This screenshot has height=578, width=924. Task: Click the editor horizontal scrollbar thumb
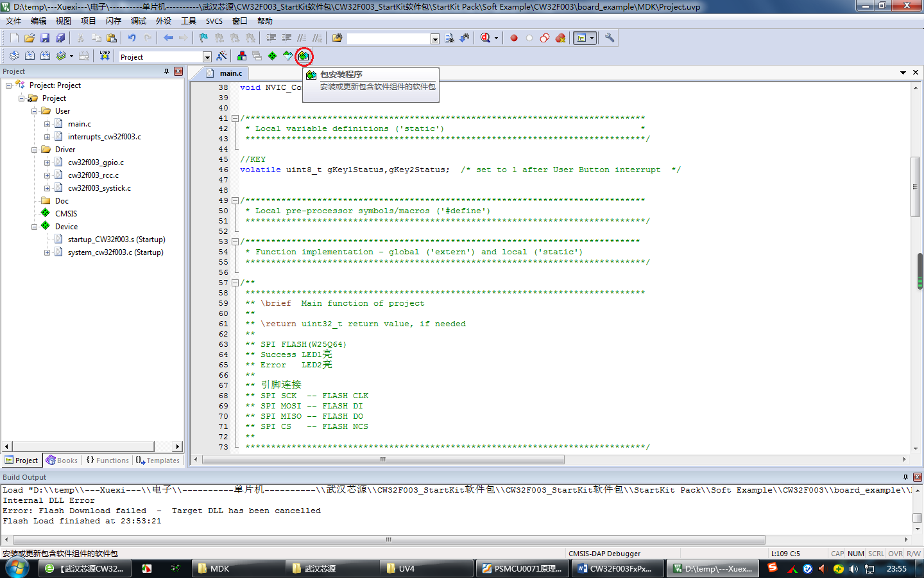coord(383,459)
